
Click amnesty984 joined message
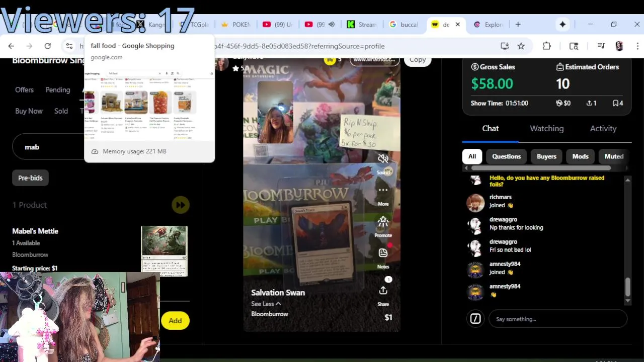click(x=500, y=272)
